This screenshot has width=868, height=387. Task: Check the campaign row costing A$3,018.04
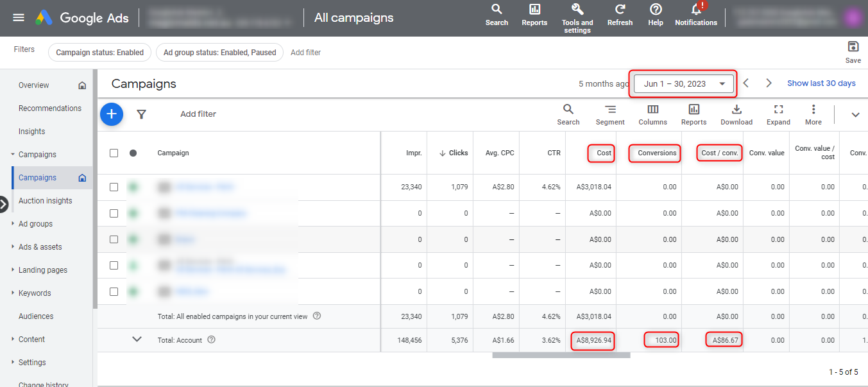pyautogui.click(x=114, y=187)
